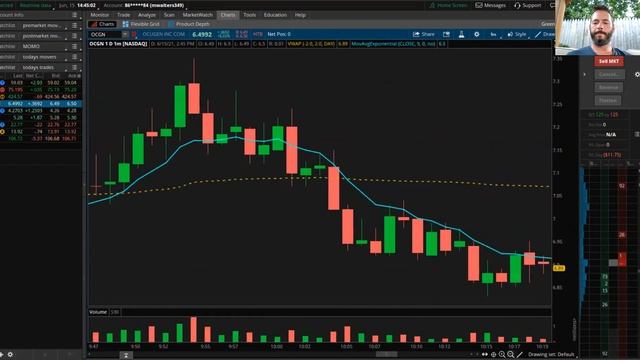Click the zoom out magnifier icon
The image size is (640, 360).
[x=511, y=355]
